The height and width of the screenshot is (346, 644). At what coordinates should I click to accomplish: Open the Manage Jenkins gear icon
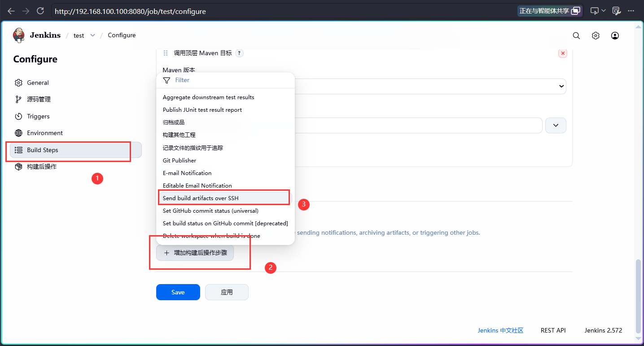pyautogui.click(x=596, y=36)
